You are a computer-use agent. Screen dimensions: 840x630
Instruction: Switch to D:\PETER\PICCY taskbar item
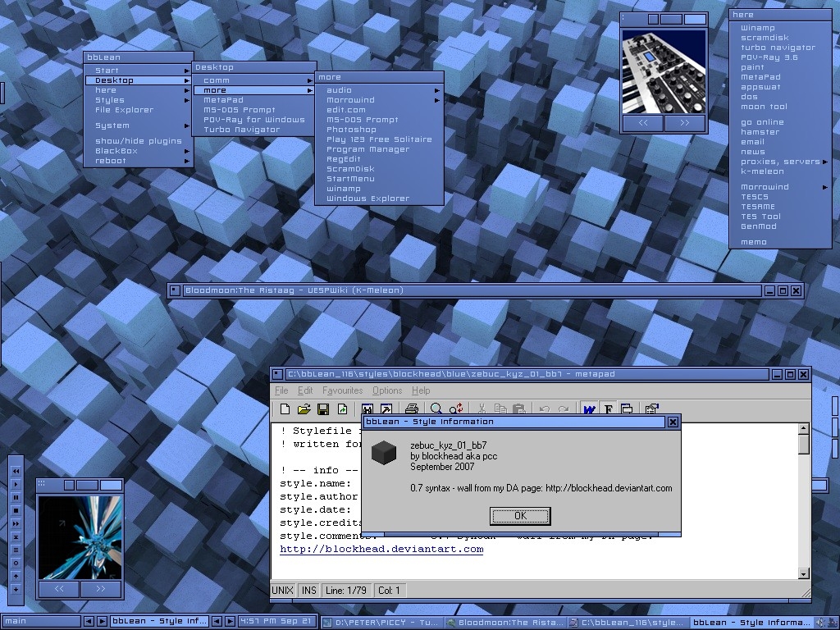pos(382,623)
